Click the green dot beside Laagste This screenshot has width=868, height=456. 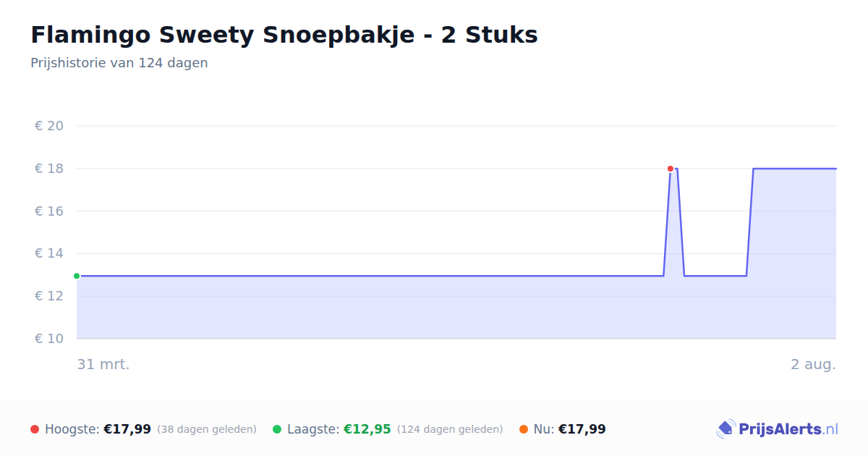click(x=277, y=429)
